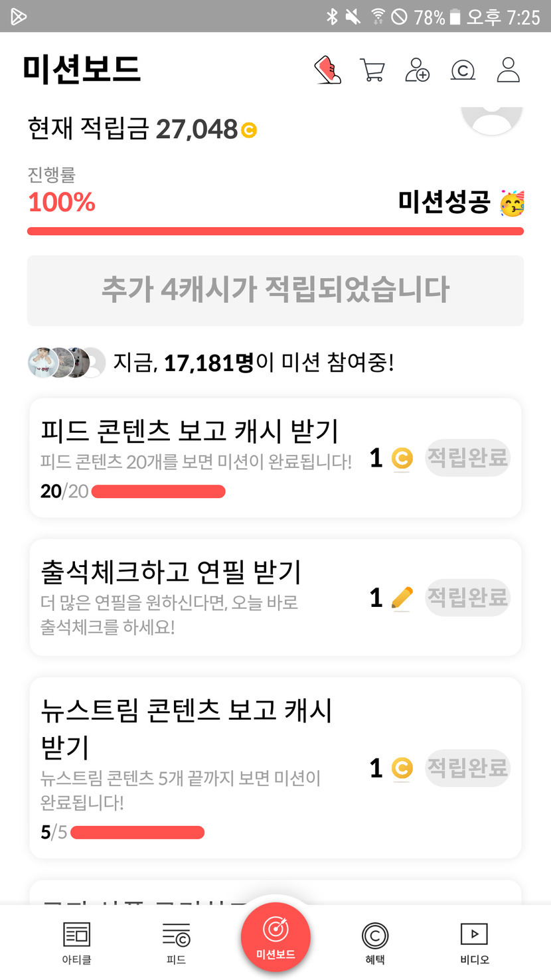Tap the add friend icon

pyautogui.click(x=417, y=70)
